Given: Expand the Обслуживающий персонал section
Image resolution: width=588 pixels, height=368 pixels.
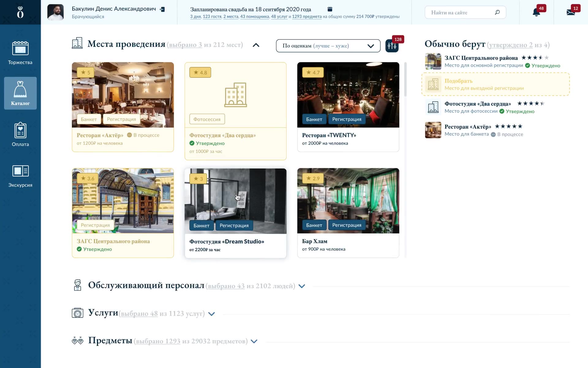Looking at the screenshot, I should click(302, 286).
